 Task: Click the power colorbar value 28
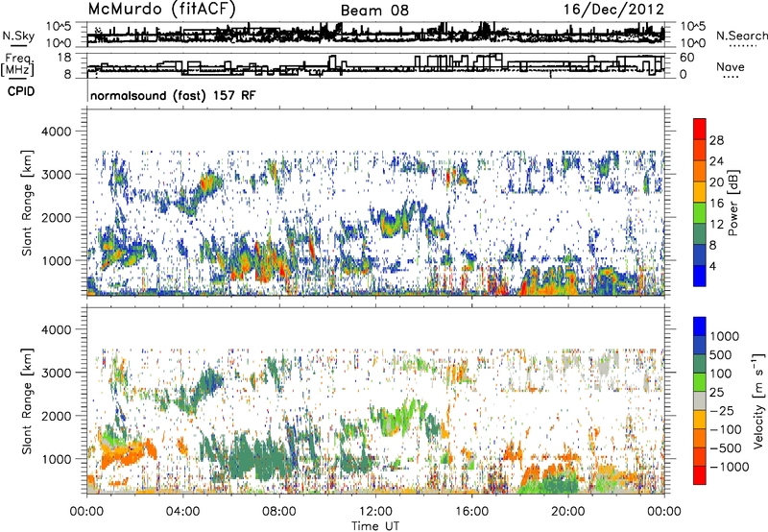pos(716,140)
